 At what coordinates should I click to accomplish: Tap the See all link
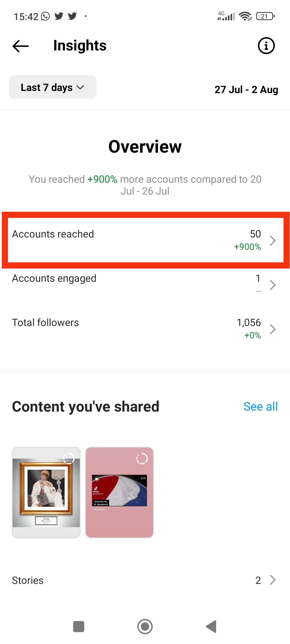260,407
